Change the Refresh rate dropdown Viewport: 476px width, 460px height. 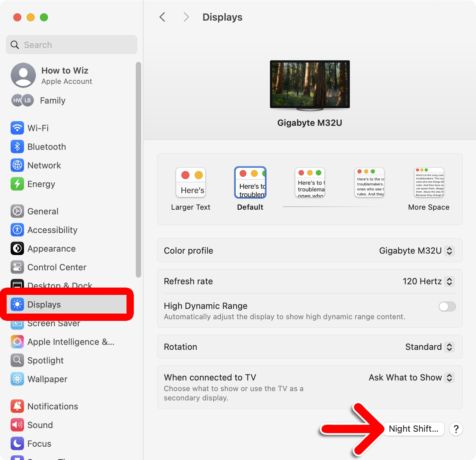click(x=449, y=281)
